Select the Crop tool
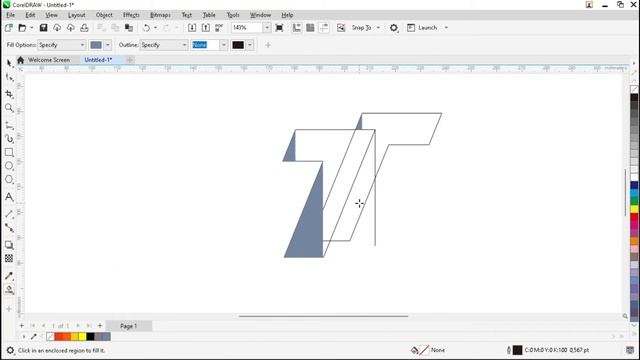640x360 pixels. click(x=9, y=93)
